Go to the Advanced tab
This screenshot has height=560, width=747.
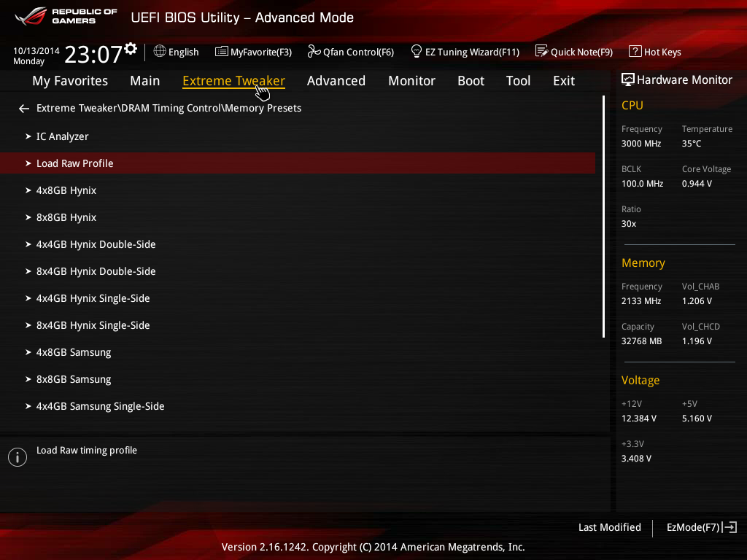pyautogui.click(x=336, y=81)
